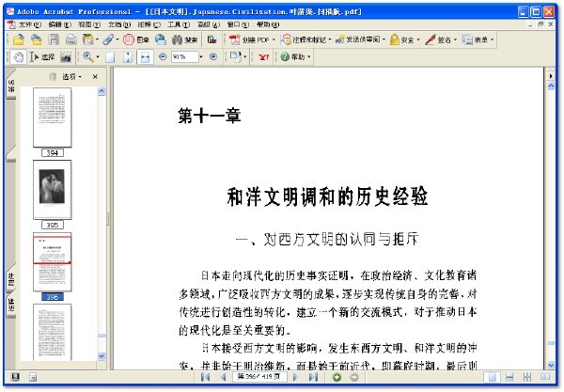The height and width of the screenshot is (392, 564).
Task: Choose the Select (选择) text tool
Action: (41, 56)
